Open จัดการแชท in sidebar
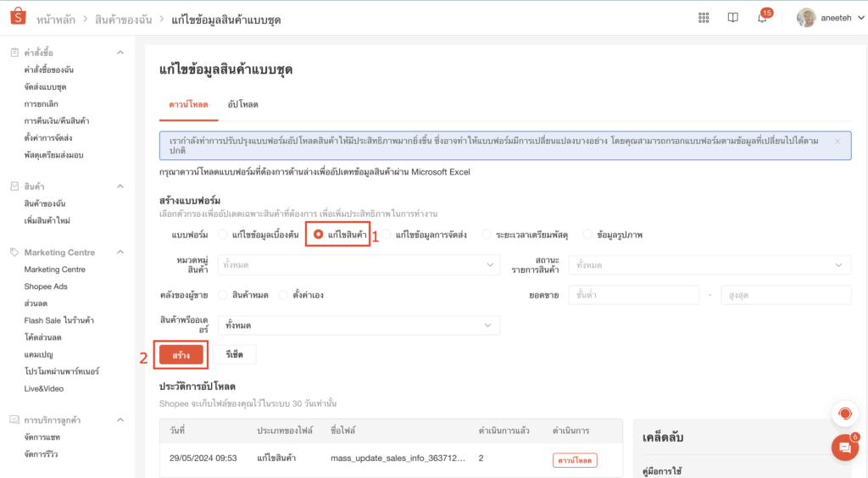 [42, 437]
